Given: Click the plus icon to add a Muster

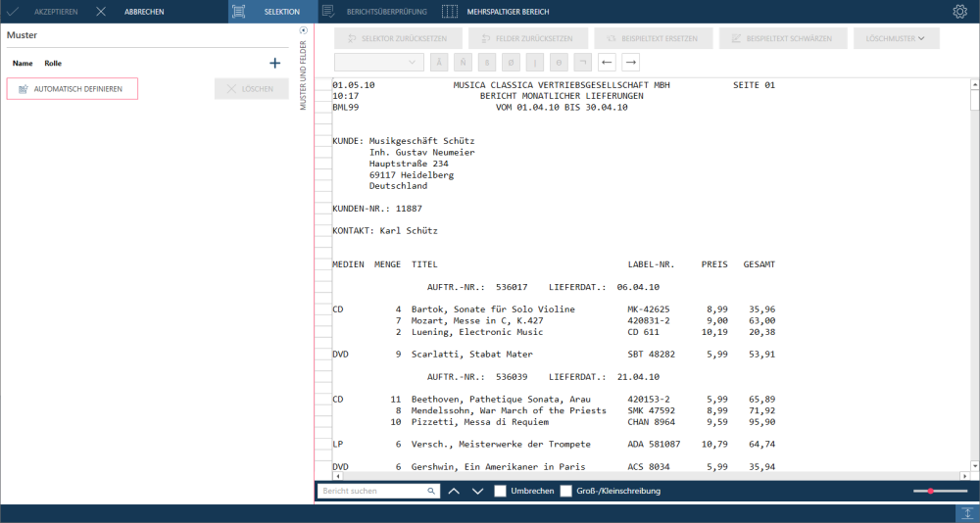Looking at the screenshot, I should [x=274, y=63].
